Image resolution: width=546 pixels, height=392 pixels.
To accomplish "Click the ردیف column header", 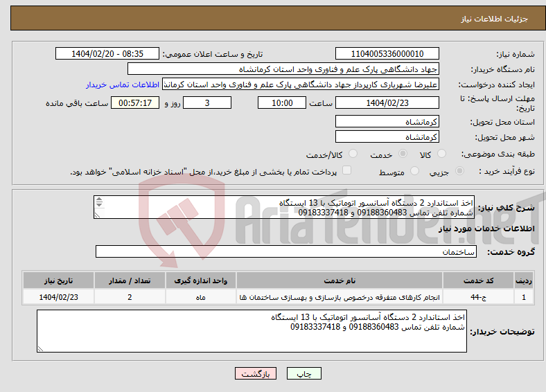I will 524,280.
